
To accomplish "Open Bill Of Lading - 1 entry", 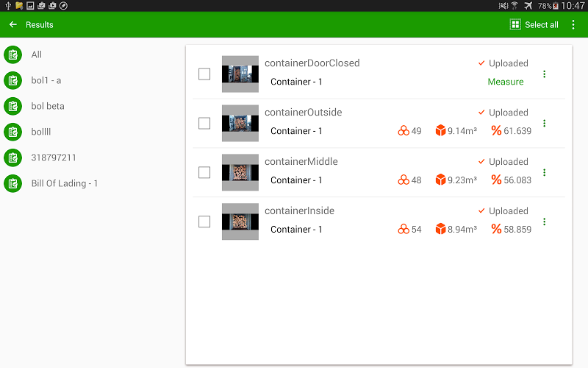I will [x=65, y=183].
